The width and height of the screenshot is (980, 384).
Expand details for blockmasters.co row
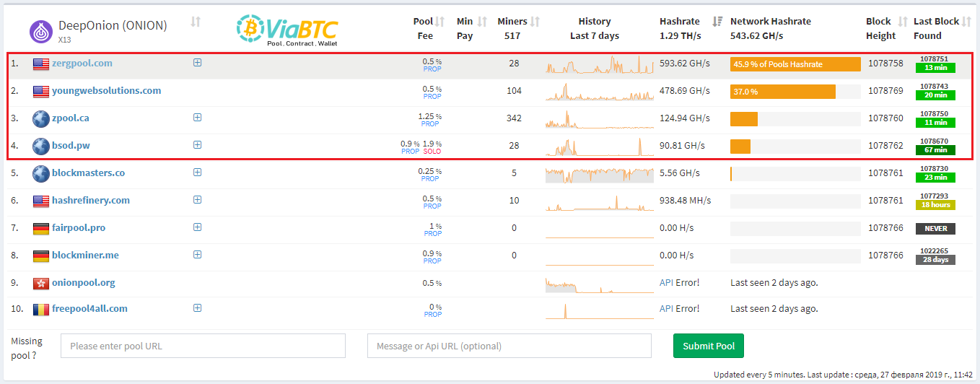tap(197, 172)
